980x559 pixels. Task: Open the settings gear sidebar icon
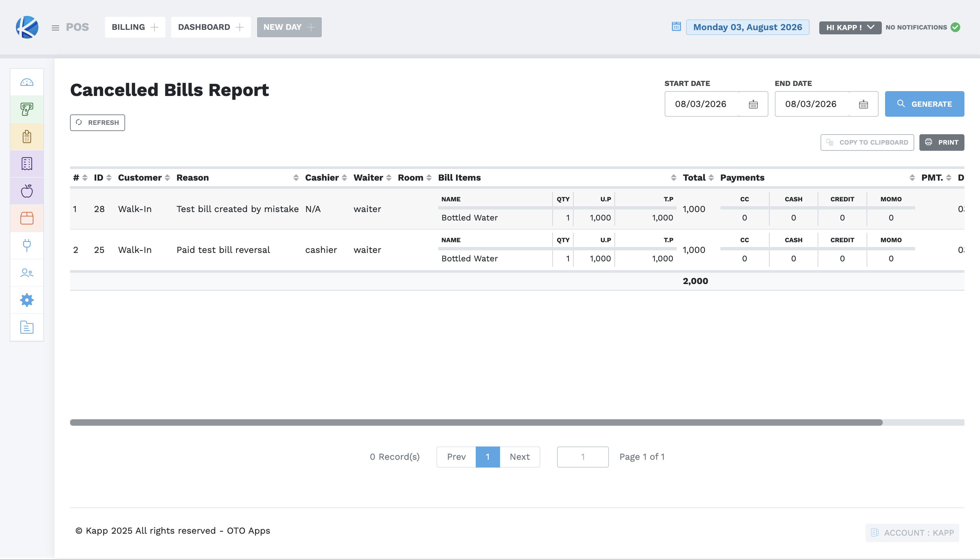click(x=27, y=300)
